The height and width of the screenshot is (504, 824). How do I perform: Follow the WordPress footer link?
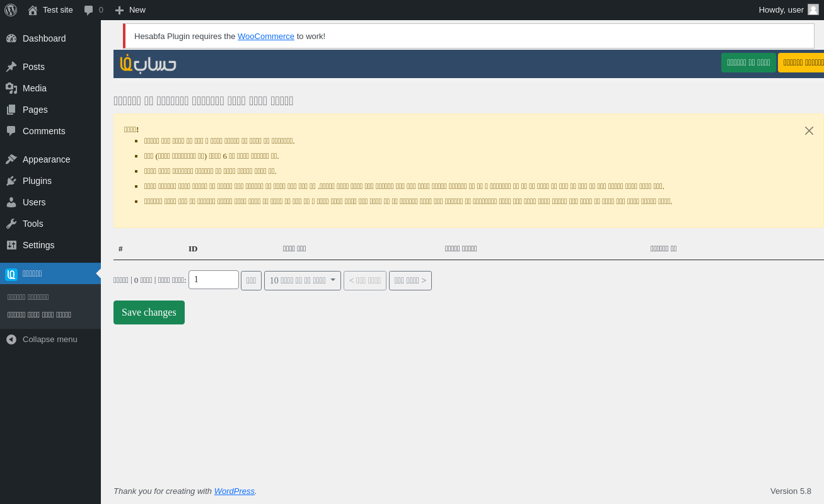click(x=235, y=491)
